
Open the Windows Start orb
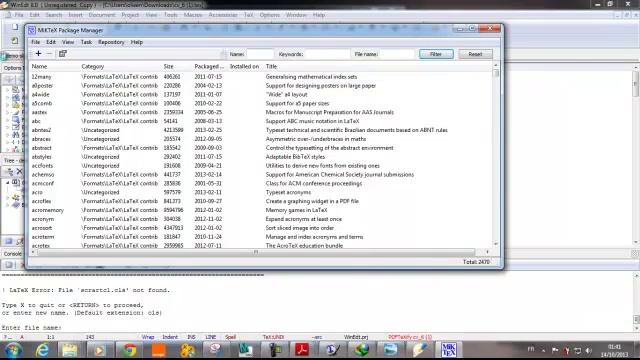click(x=13, y=350)
